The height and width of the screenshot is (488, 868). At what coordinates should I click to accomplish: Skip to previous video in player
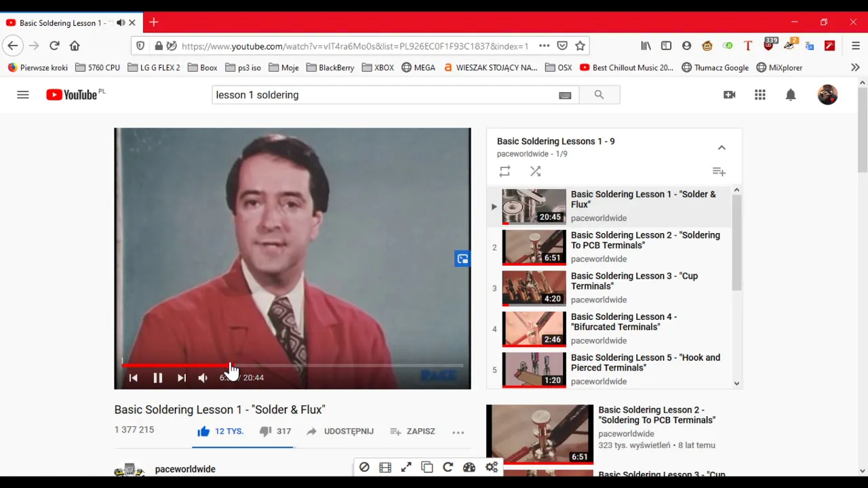click(133, 378)
